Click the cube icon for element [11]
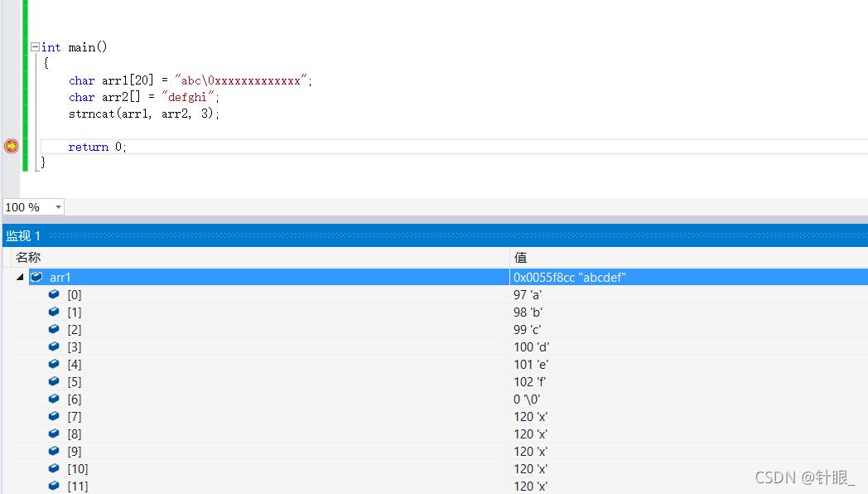Viewport: 868px width, 494px height. click(x=54, y=486)
